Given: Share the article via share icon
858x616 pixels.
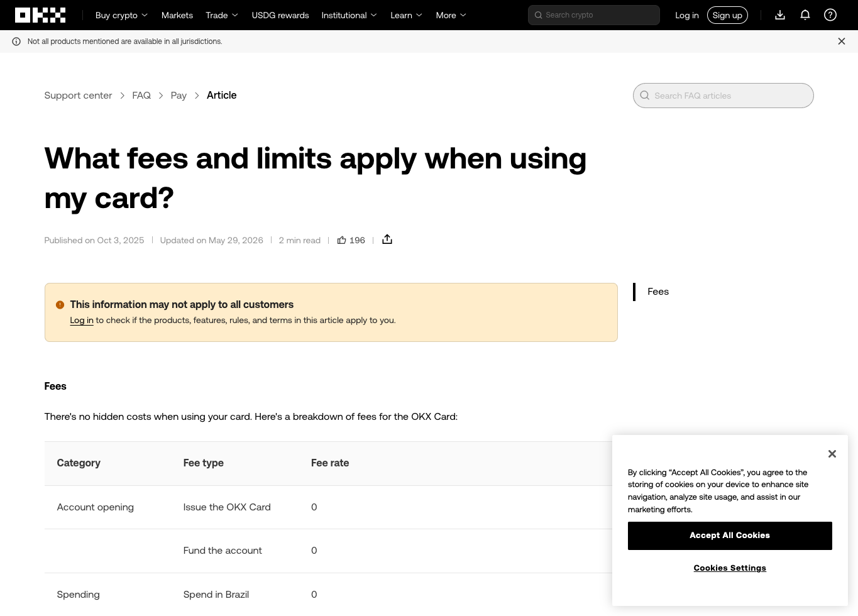Looking at the screenshot, I should tap(387, 239).
